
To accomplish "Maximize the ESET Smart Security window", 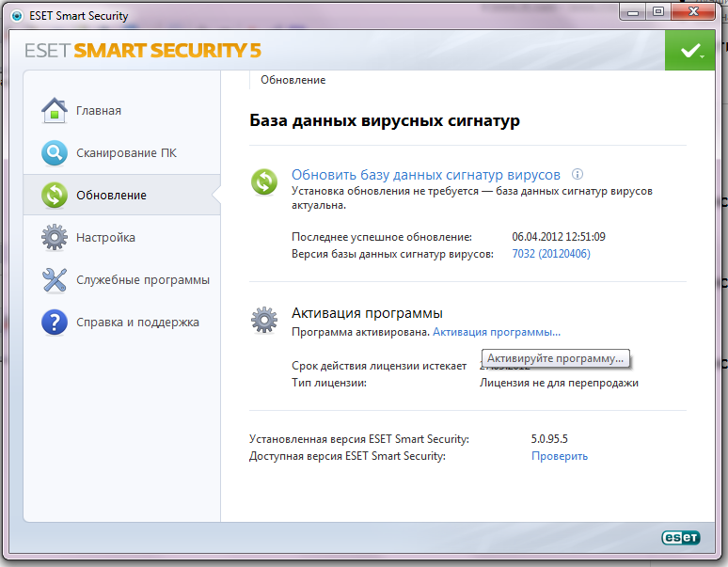I will [x=657, y=12].
